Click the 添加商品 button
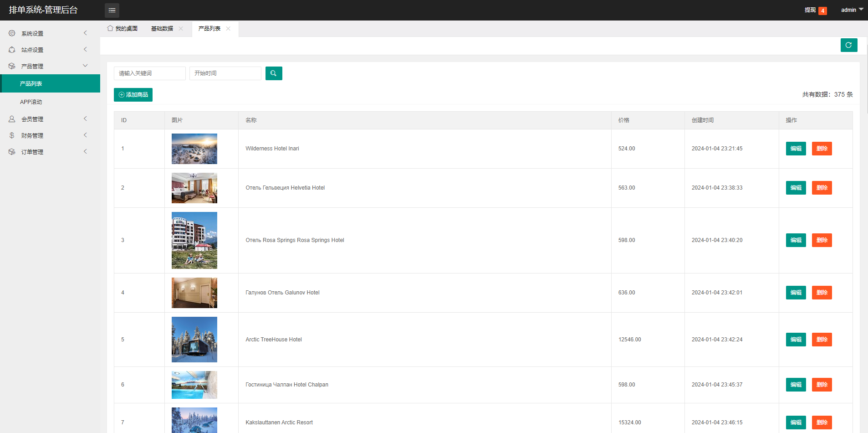This screenshot has width=868, height=433. [133, 95]
